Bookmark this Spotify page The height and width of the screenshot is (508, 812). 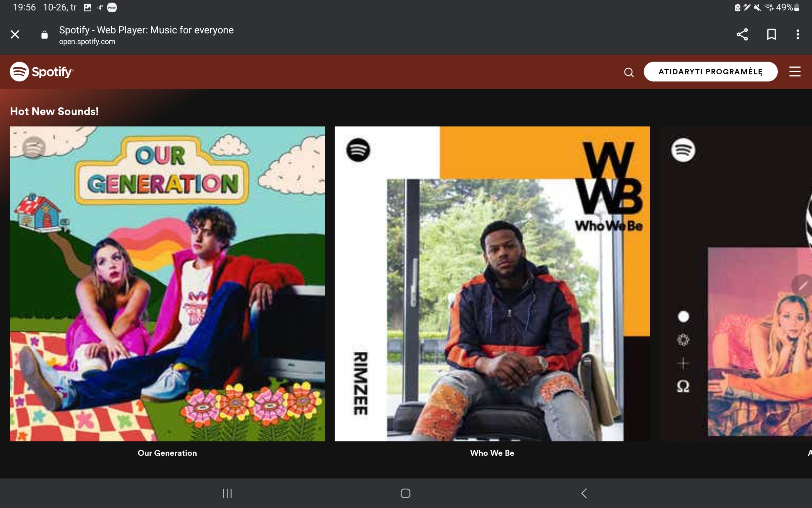pyautogui.click(x=771, y=34)
